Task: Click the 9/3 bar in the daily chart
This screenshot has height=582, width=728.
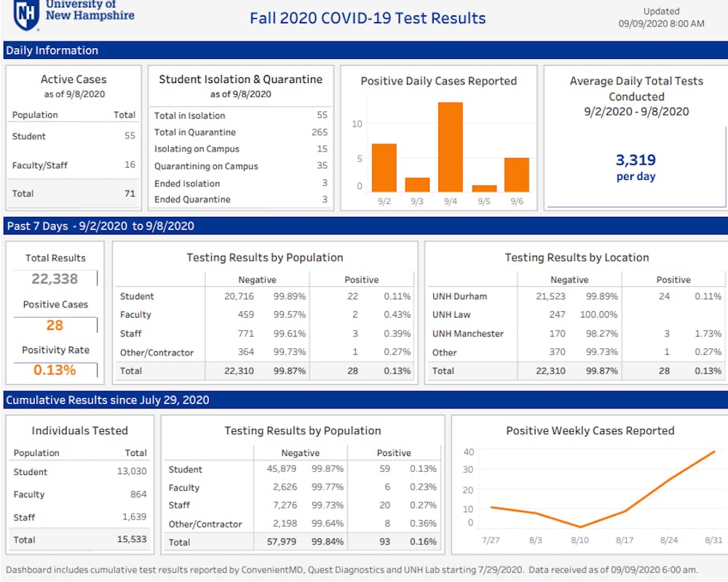Action: point(417,184)
